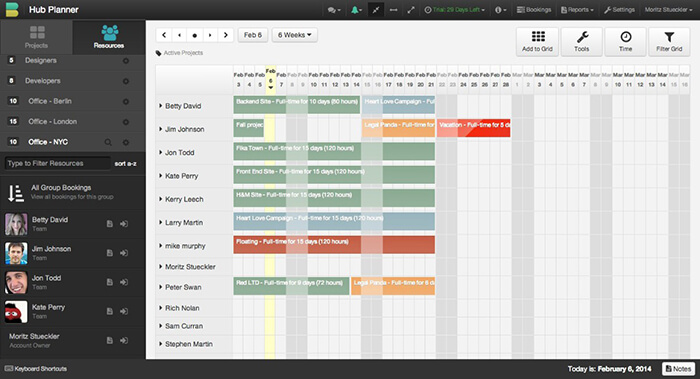Click Peter Swan's Legal Panda booking

point(393,286)
